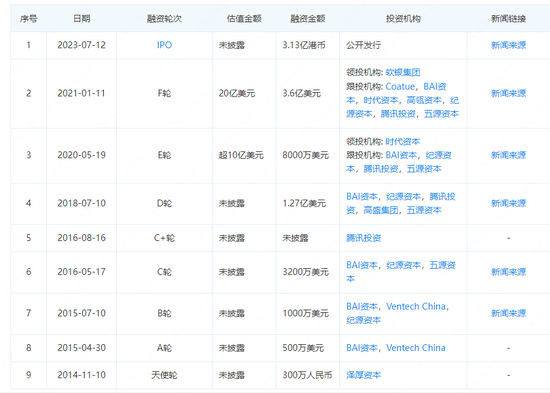Click 纪源资本 link in the C轮 row

[x=403, y=265]
